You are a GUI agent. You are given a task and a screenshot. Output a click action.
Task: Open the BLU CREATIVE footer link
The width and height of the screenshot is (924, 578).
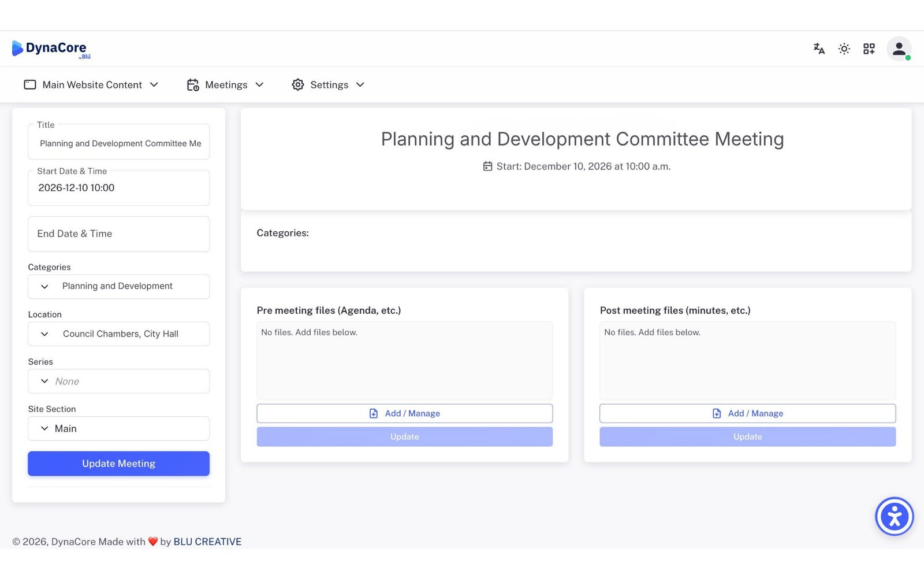pos(207,542)
